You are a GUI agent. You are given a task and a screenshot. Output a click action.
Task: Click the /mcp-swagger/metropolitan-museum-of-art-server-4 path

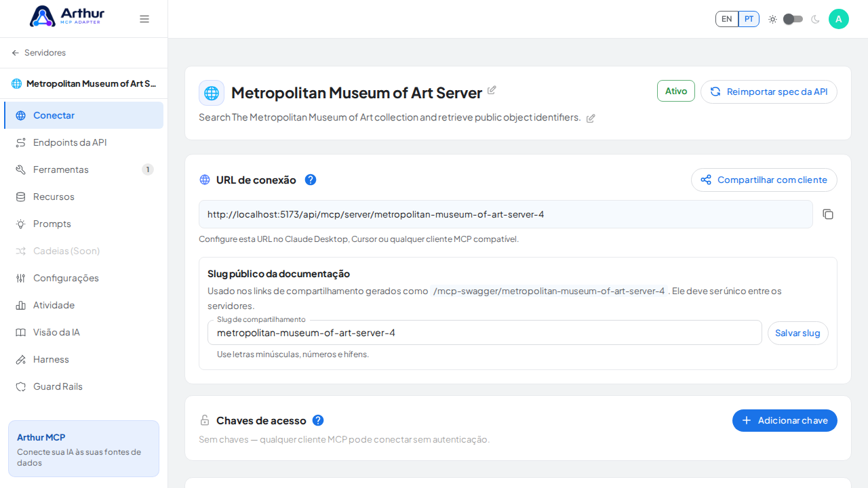549,291
